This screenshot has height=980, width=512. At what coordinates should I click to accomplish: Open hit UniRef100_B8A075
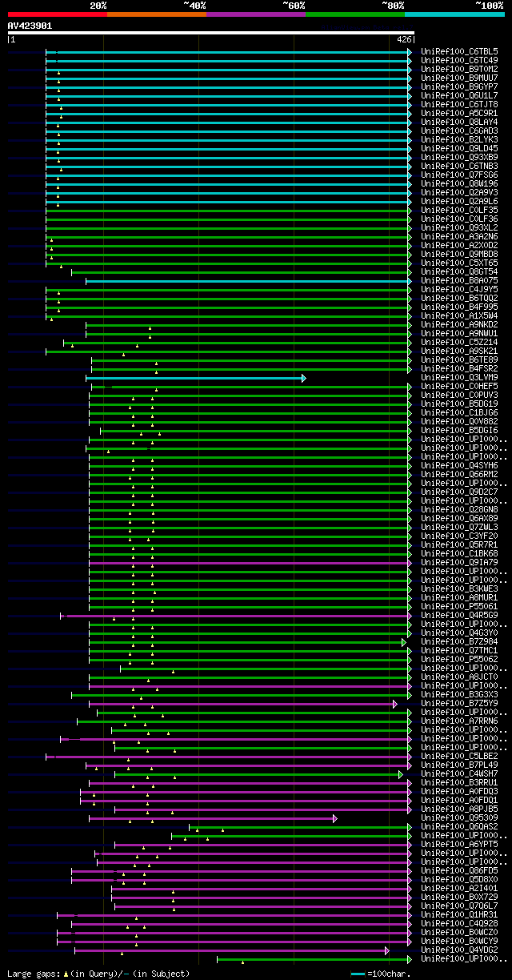460,281
